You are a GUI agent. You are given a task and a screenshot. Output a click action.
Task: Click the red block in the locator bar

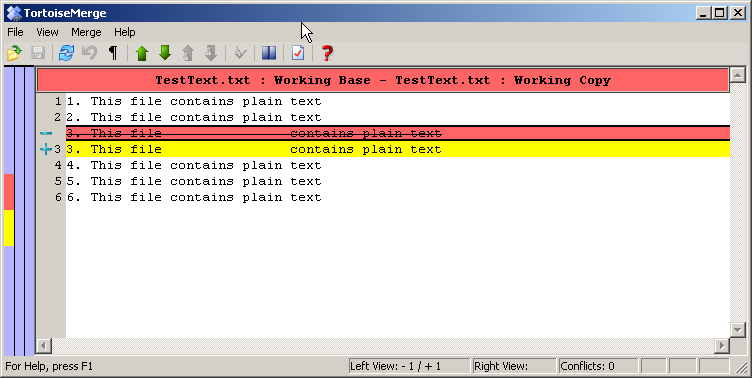9,192
